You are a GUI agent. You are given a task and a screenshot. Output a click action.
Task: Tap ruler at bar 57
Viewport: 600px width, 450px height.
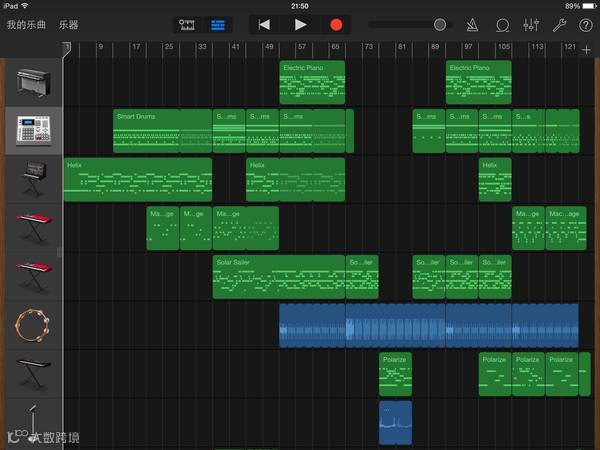(302, 47)
